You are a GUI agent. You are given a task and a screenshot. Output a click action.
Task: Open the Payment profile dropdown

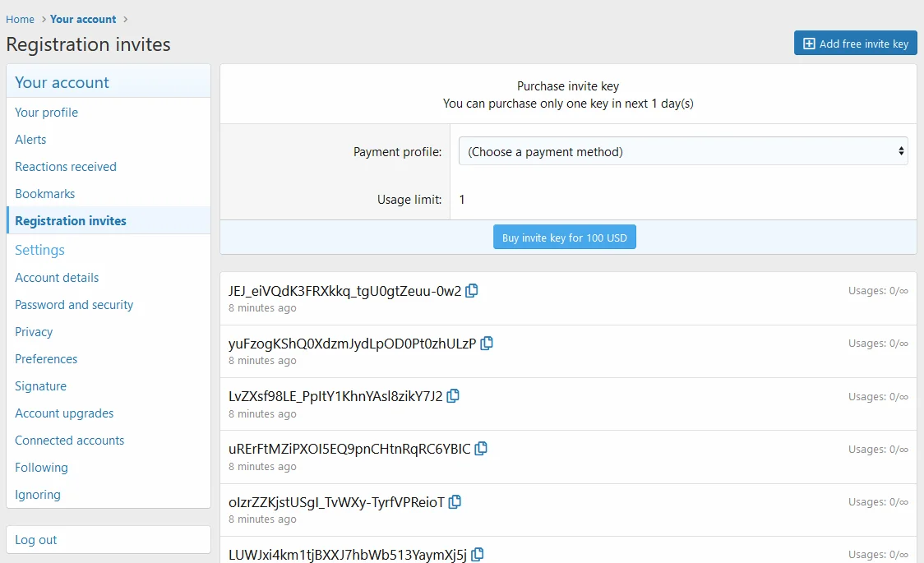point(682,151)
